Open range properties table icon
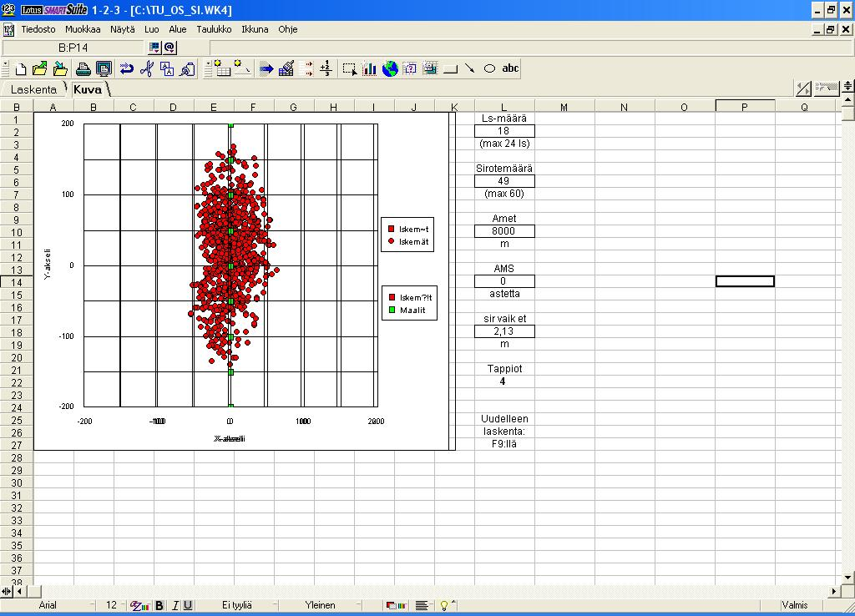This screenshot has width=855, height=616. point(222,68)
